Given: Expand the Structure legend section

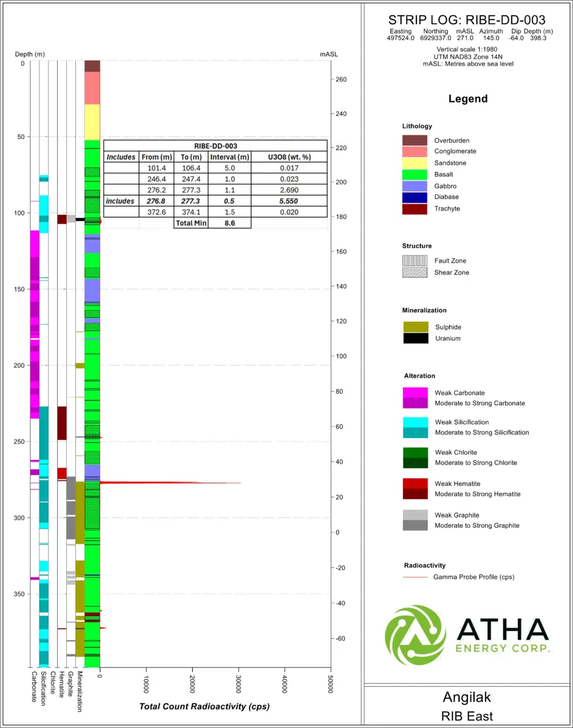Looking at the screenshot, I should (416, 246).
